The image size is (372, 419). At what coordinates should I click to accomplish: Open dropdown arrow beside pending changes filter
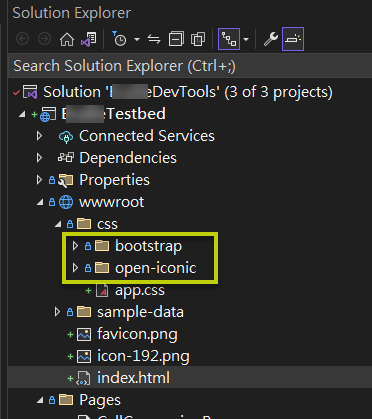click(x=137, y=40)
